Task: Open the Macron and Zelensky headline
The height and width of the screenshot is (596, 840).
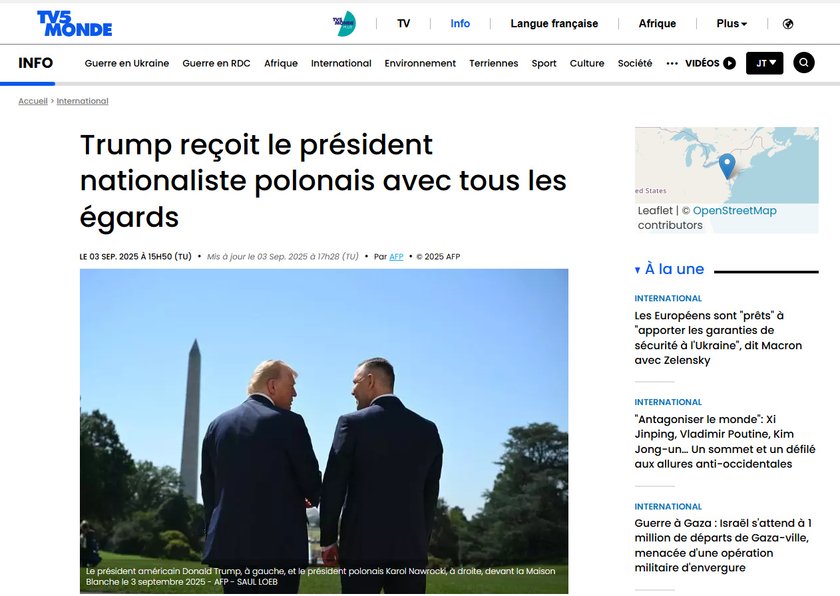Action: pyautogui.click(x=718, y=337)
